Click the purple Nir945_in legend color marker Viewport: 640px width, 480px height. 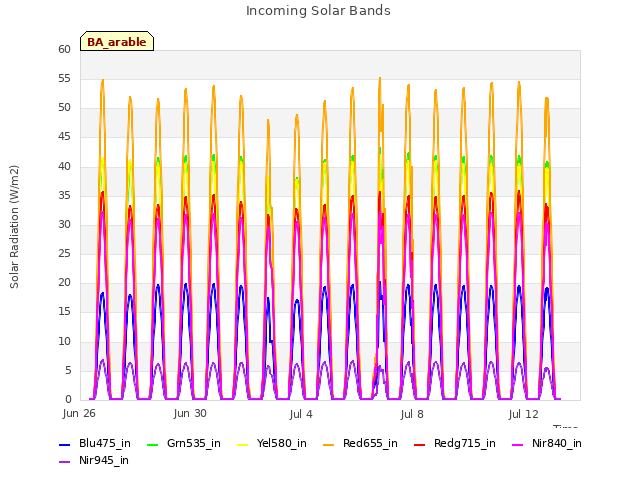(x=64, y=462)
